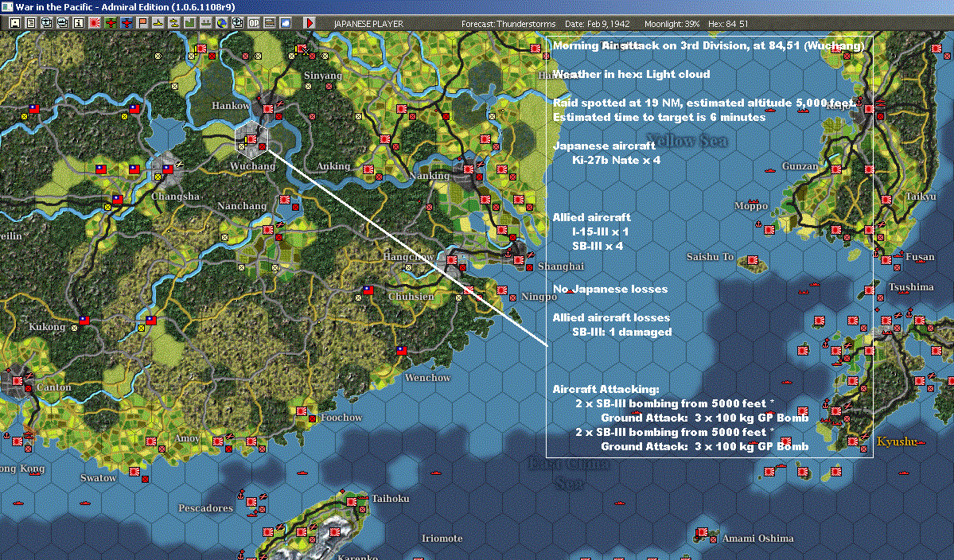Click the two yellow ships toolbar icon
The height and width of the screenshot is (560, 954).
click(x=173, y=23)
